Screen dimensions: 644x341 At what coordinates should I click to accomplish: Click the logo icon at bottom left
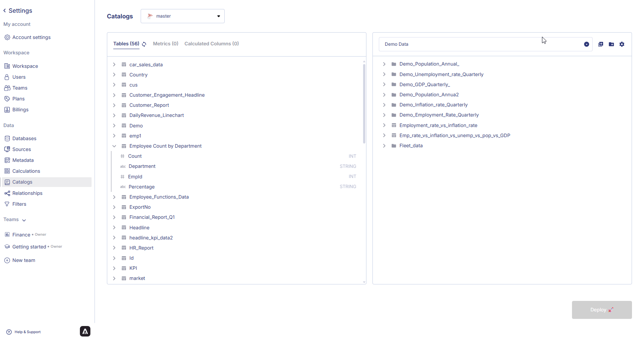(x=85, y=331)
